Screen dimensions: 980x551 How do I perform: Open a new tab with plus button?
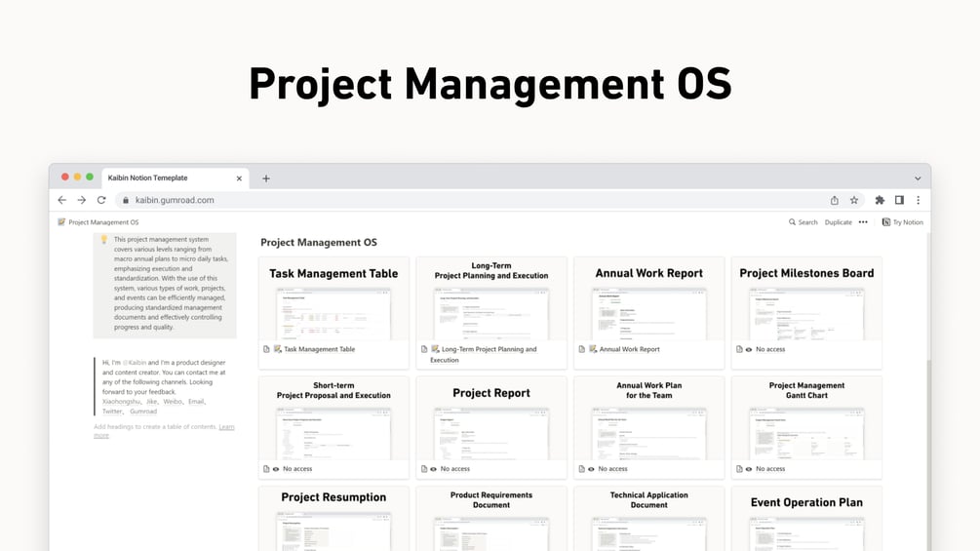(x=265, y=178)
